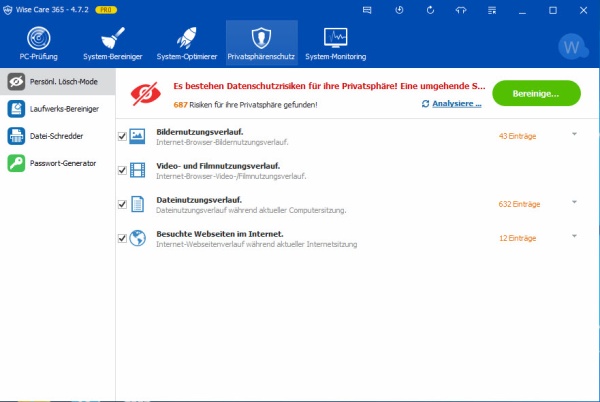Click the Video- und Filmnutzungsverlauf film icon

[137, 170]
